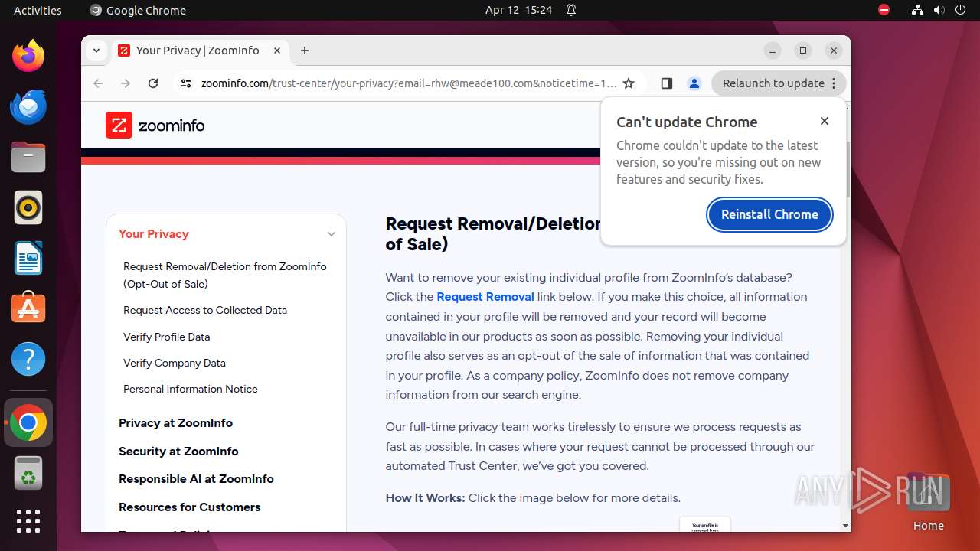Click the Chrome back arrow
Image resolution: width=980 pixels, height=551 pixels.
[x=98, y=83]
